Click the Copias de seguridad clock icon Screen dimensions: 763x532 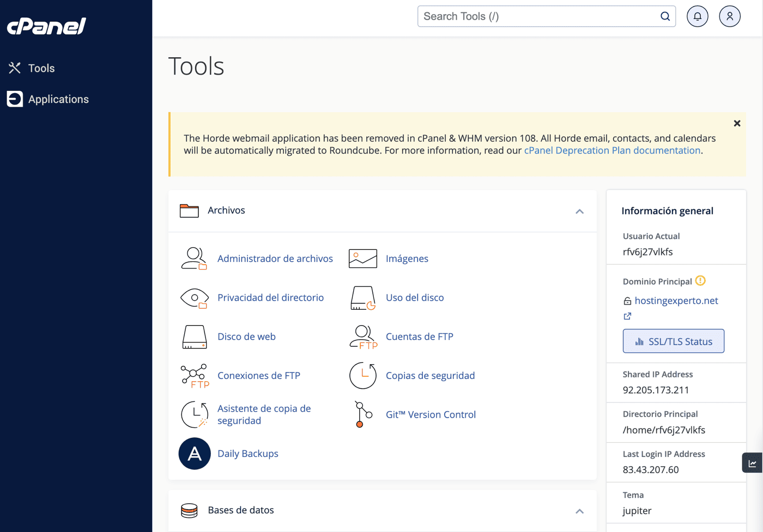pyautogui.click(x=363, y=376)
